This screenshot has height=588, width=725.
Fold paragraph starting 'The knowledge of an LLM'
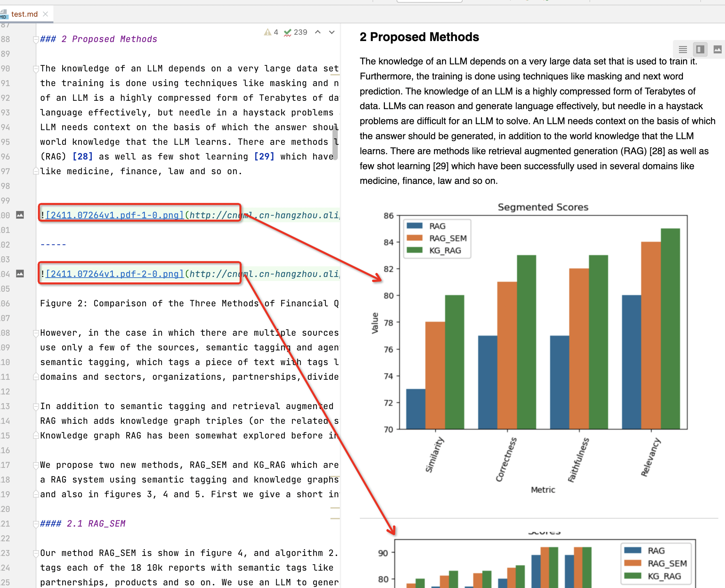[x=36, y=69]
